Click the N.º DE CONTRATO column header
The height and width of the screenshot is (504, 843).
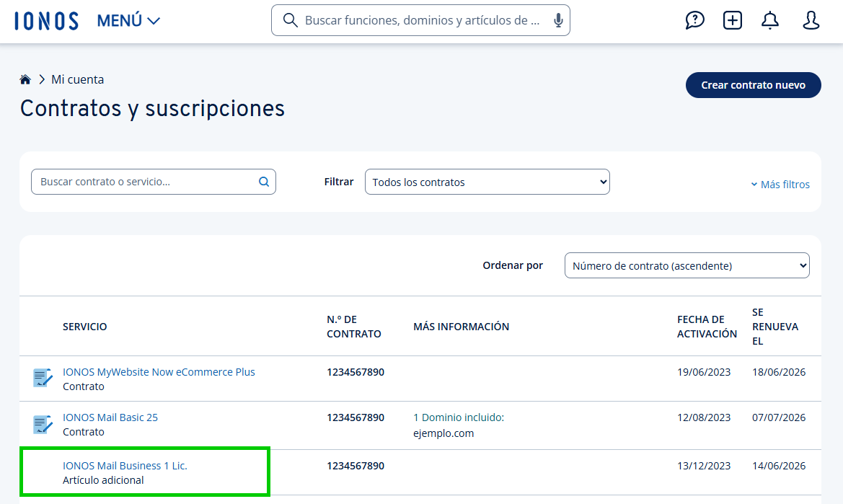[x=354, y=327]
